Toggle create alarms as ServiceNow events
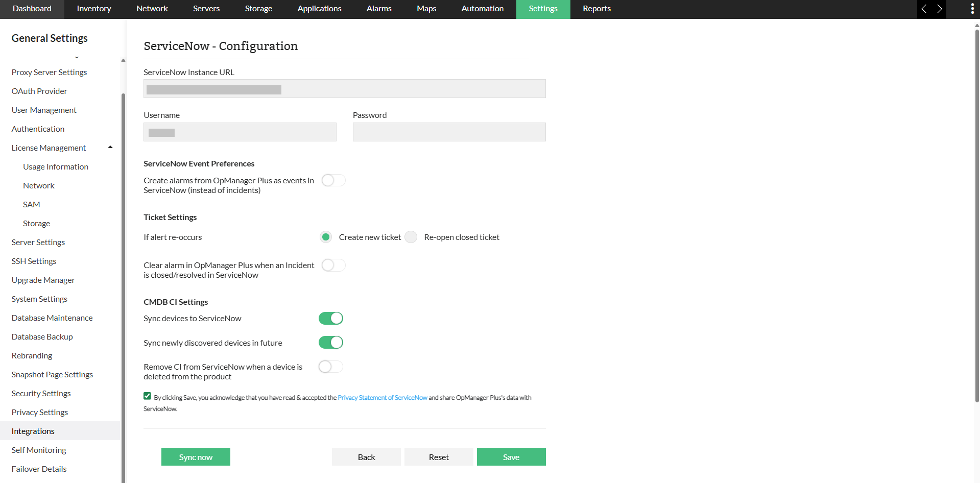 (333, 180)
